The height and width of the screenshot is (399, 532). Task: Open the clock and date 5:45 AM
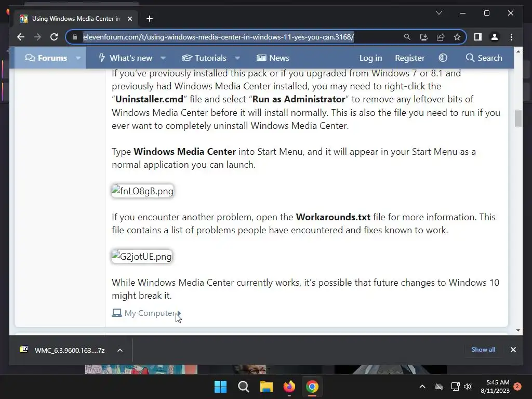(x=495, y=387)
